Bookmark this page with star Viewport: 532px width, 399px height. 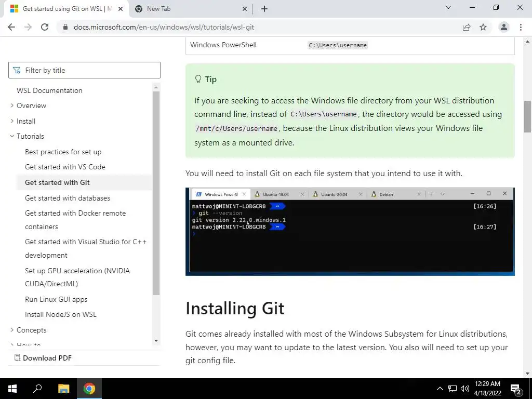pos(483,27)
